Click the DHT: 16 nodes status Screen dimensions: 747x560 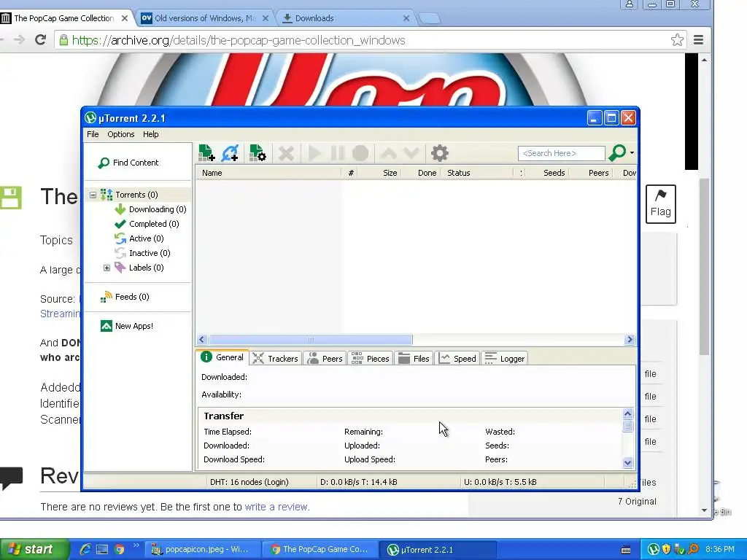(249, 482)
